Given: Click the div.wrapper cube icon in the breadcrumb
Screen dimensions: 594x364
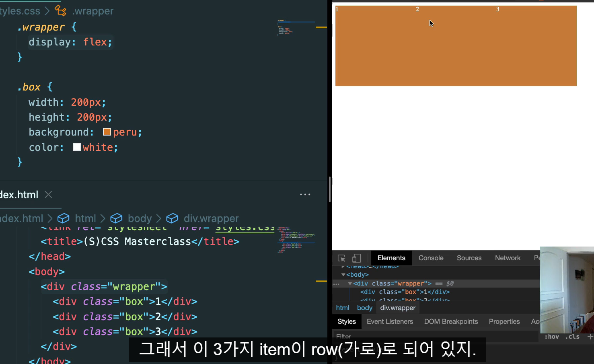Looking at the screenshot, I should pos(172,218).
